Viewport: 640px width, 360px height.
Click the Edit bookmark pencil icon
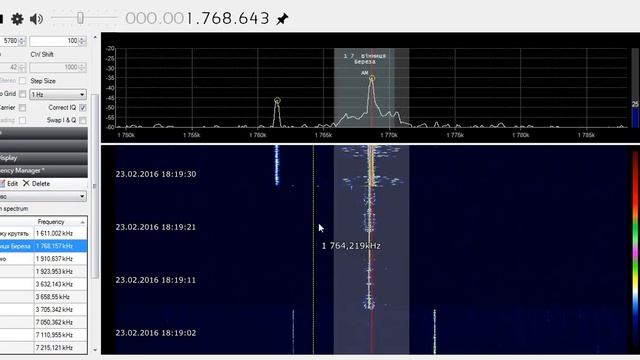coord(2,184)
